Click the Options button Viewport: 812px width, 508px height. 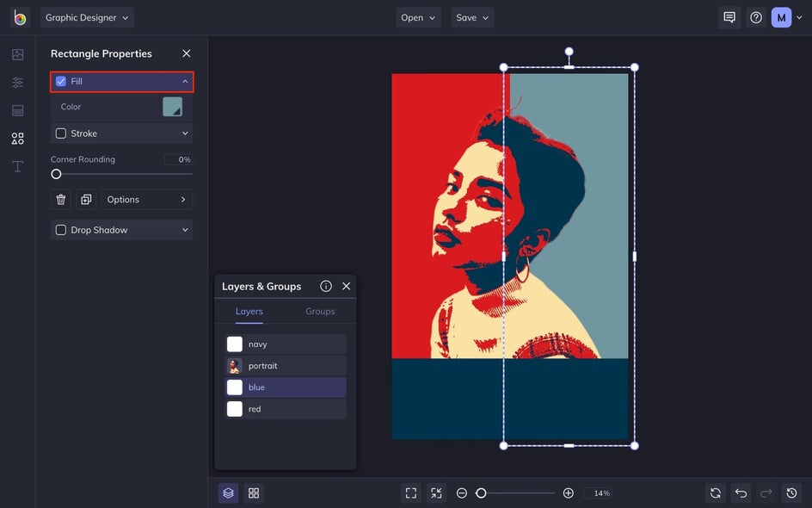146,200
